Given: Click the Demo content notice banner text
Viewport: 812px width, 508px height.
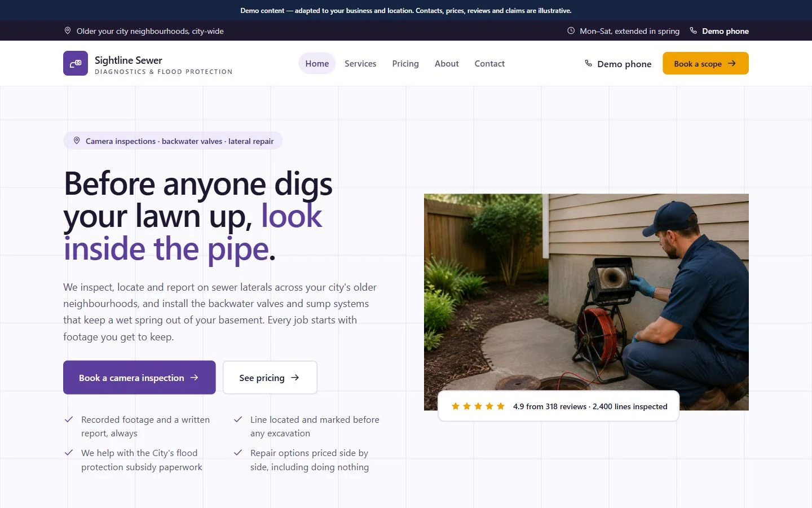Looking at the screenshot, I should (406, 10).
